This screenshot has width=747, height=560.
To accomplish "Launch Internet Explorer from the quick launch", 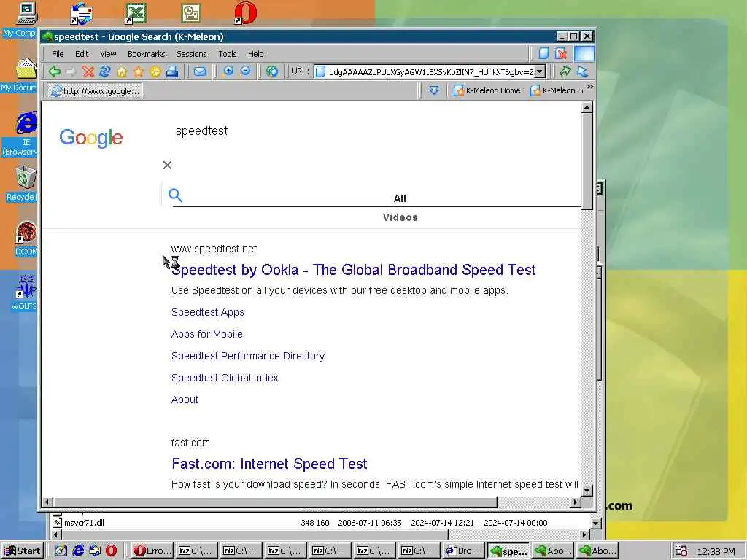I will coord(78,551).
